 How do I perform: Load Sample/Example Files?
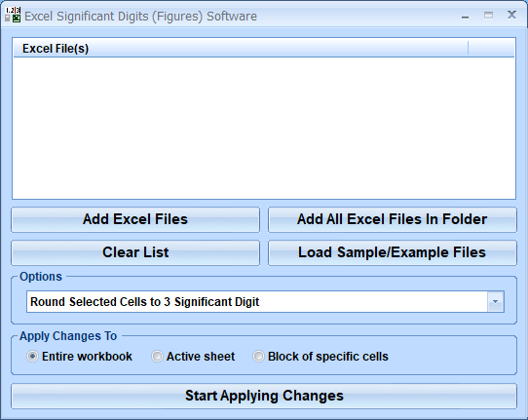393,252
